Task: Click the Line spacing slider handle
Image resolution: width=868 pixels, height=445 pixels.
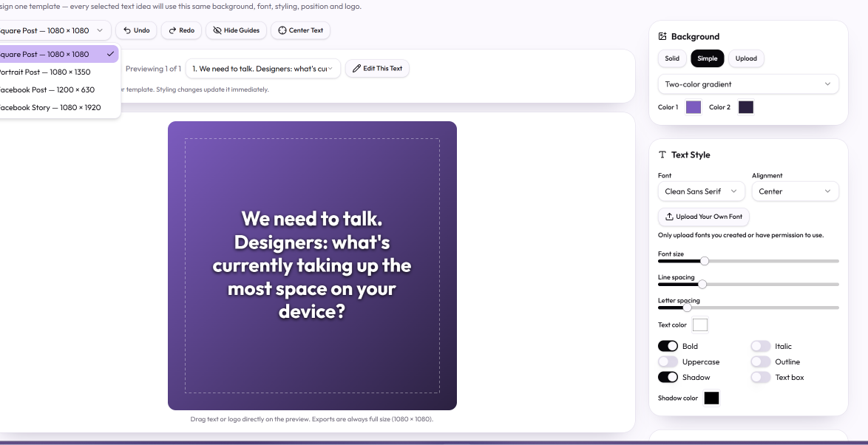Action: [702, 284]
